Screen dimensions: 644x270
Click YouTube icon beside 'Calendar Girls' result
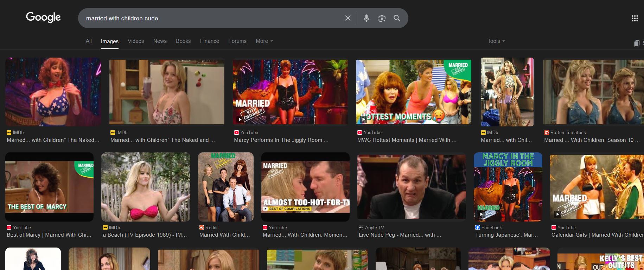[554, 228]
